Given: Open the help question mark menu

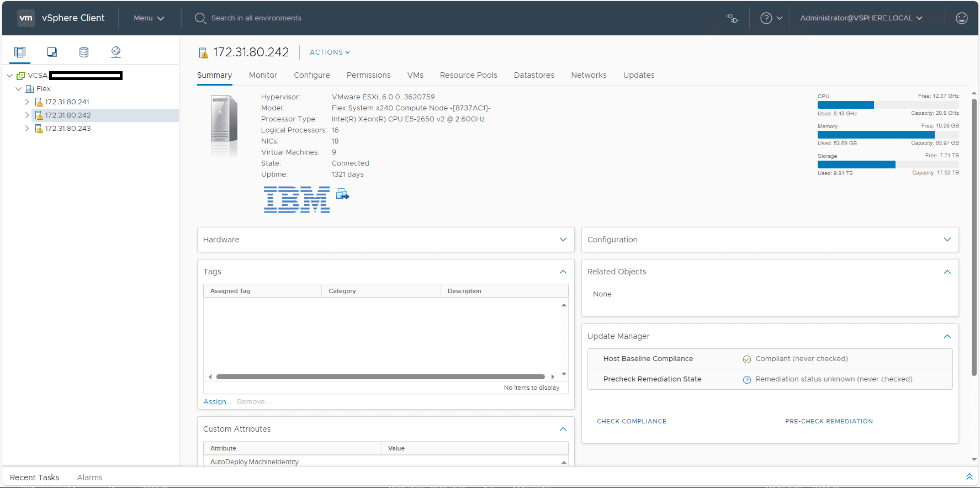Looking at the screenshot, I should tap(771, 18).
